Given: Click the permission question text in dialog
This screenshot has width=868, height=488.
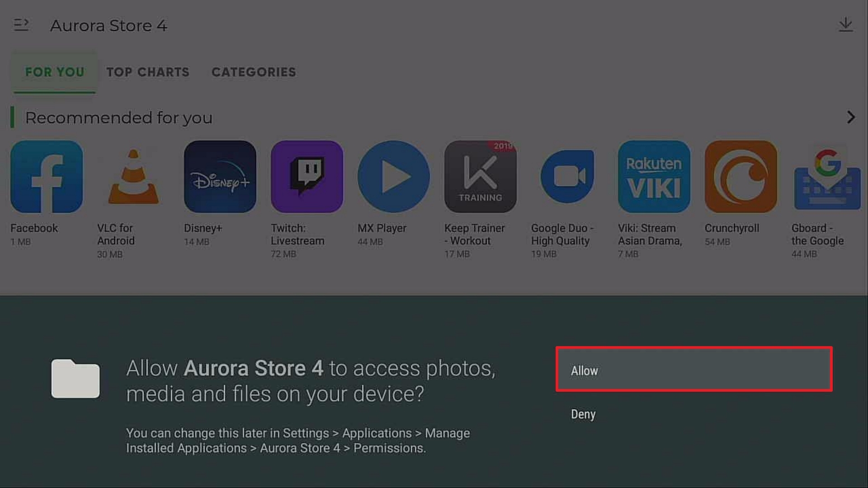Looking at the screenshot, I should coord(311,381).
